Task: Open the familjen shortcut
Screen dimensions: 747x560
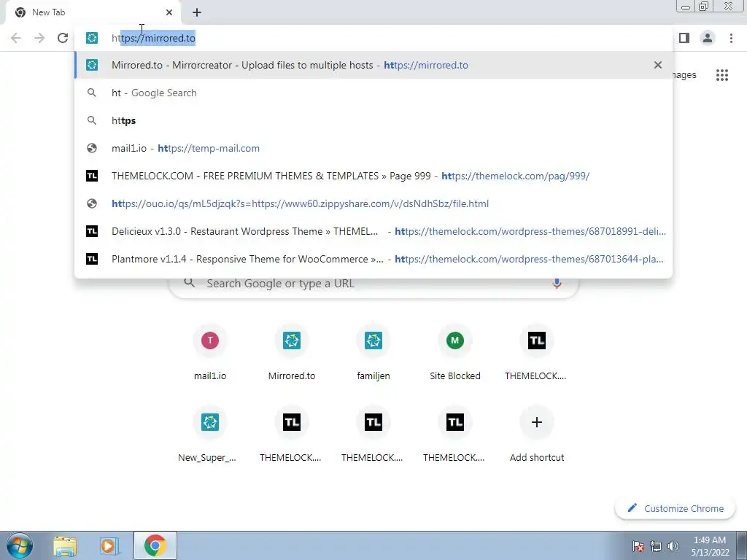Action: [x=373, y=354]
